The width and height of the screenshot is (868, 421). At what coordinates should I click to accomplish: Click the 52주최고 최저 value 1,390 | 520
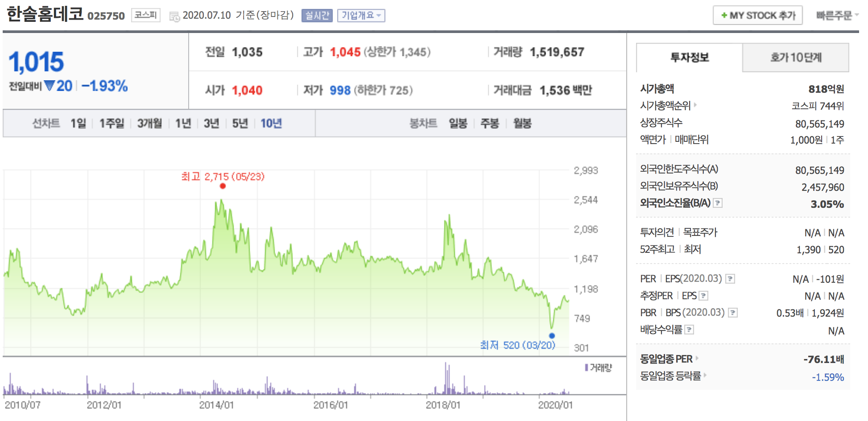click(x=820, y=250)
